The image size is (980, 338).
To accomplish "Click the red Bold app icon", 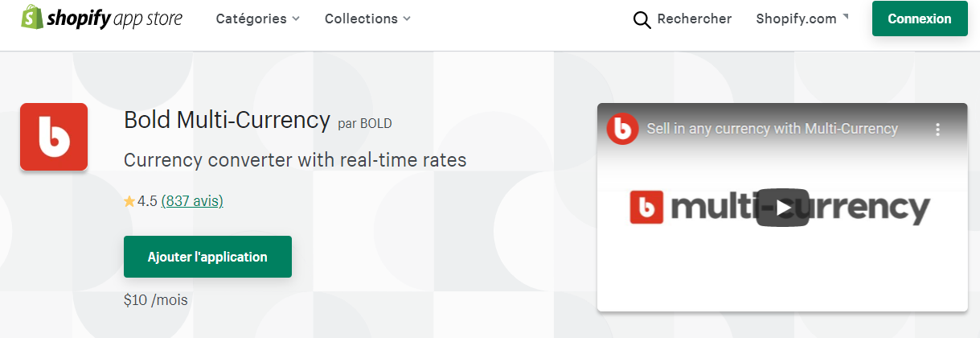I will coord(54,137).
